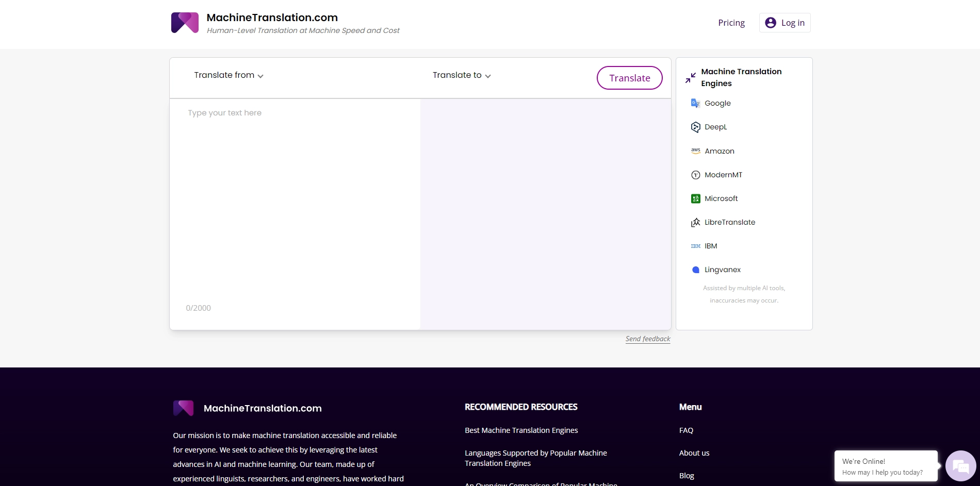This screenshot has width=980, height=486.
Task: Click the Microsoft engine label
Action: click(x=721, y=198)
